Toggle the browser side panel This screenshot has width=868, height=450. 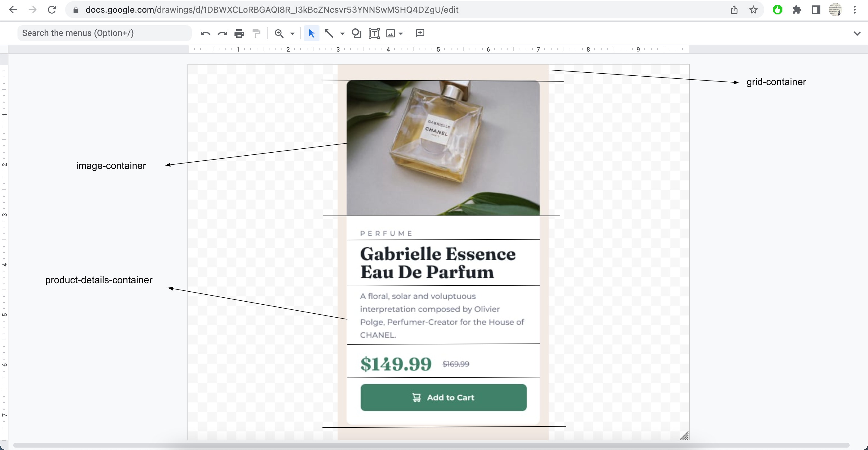pyautogui.click(x=816, y=10)
